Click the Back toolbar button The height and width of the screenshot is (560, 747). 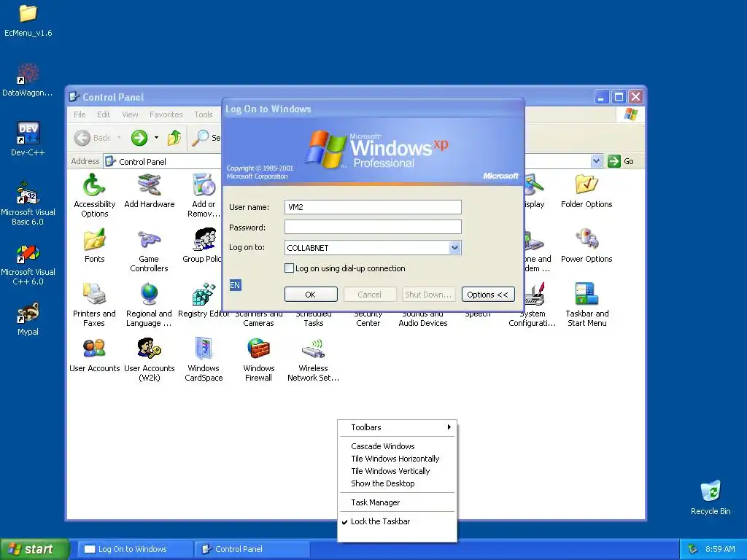tap(93, 138)
